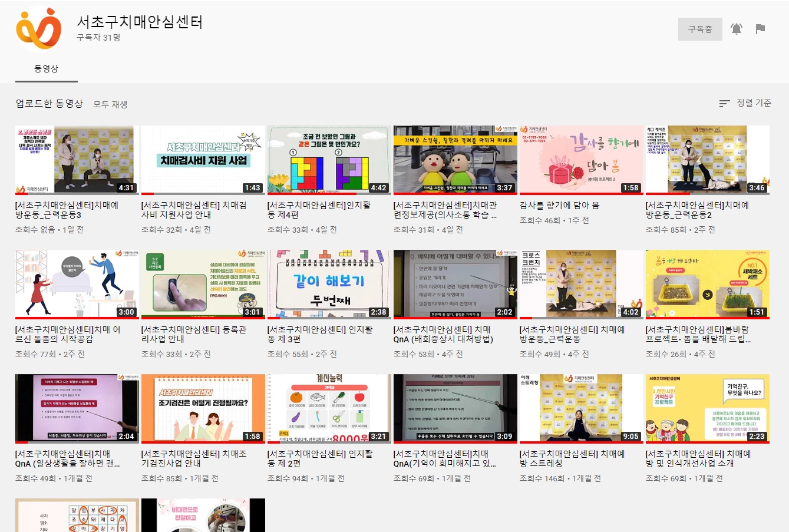Open the 봄바람 프로젝트 plant thumbnail
789x532 pixels.
tap(708, 284)
